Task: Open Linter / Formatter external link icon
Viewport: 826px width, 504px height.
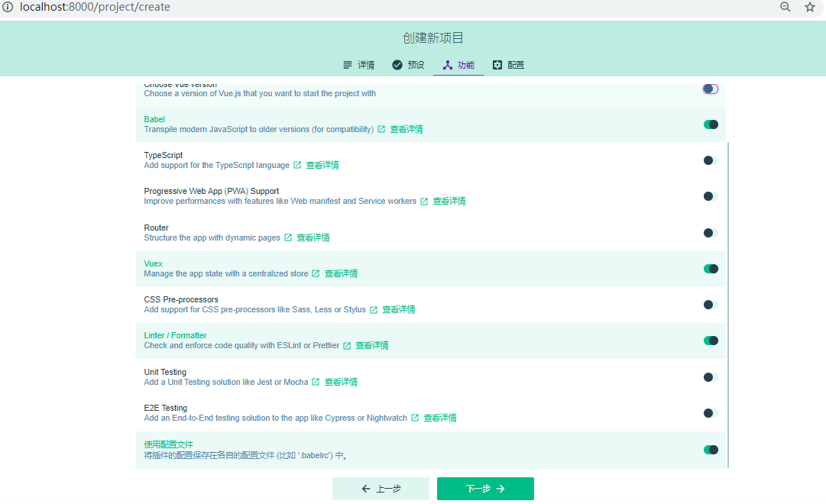Action: 347,345
